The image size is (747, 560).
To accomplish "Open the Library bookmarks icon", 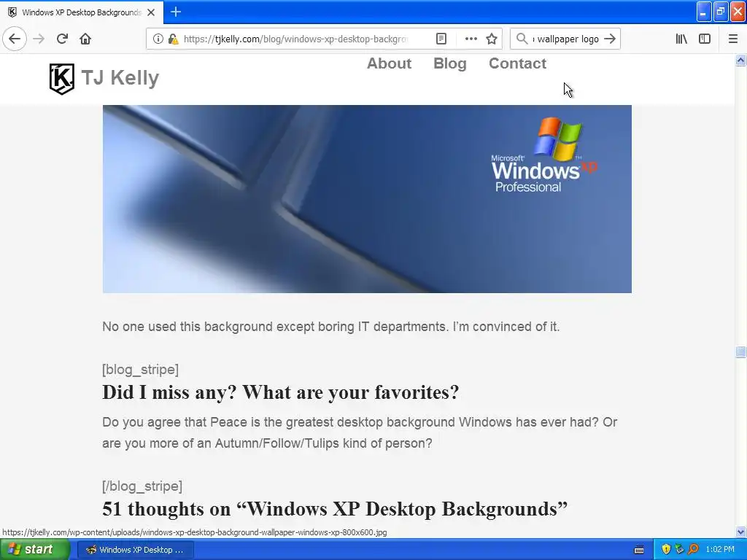I will [x=681, y=39].
